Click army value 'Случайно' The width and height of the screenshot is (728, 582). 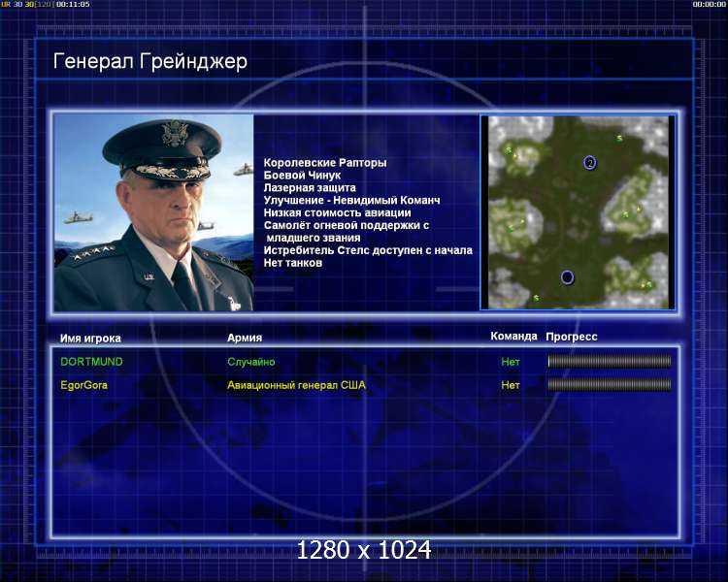tap(251, 362)
